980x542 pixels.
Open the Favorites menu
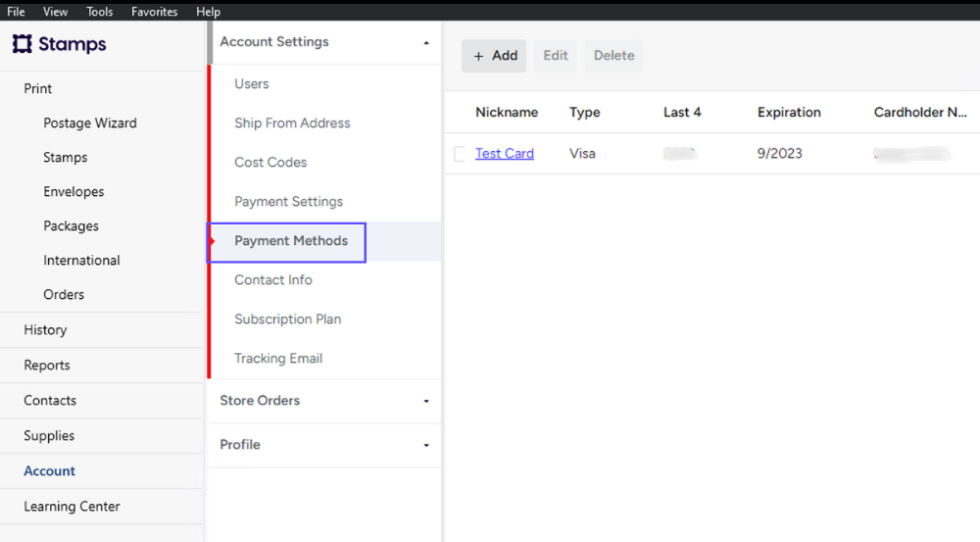coord(155,11)
